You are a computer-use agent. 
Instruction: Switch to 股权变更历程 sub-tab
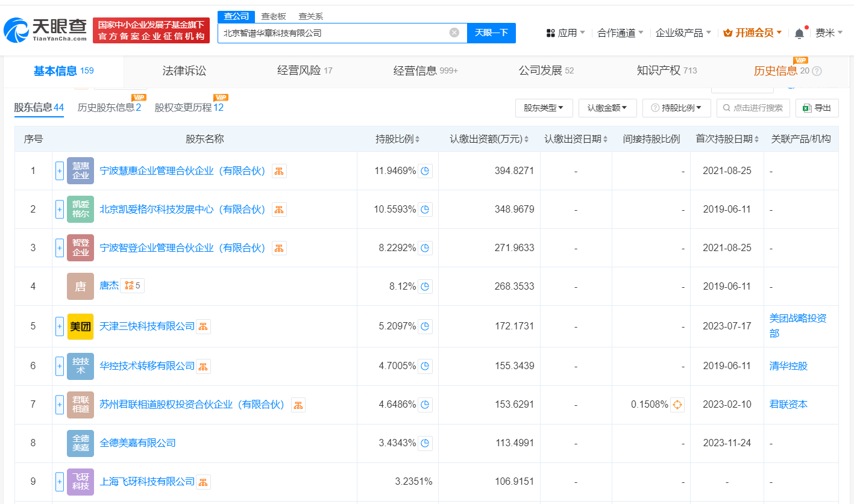[189, 108]
